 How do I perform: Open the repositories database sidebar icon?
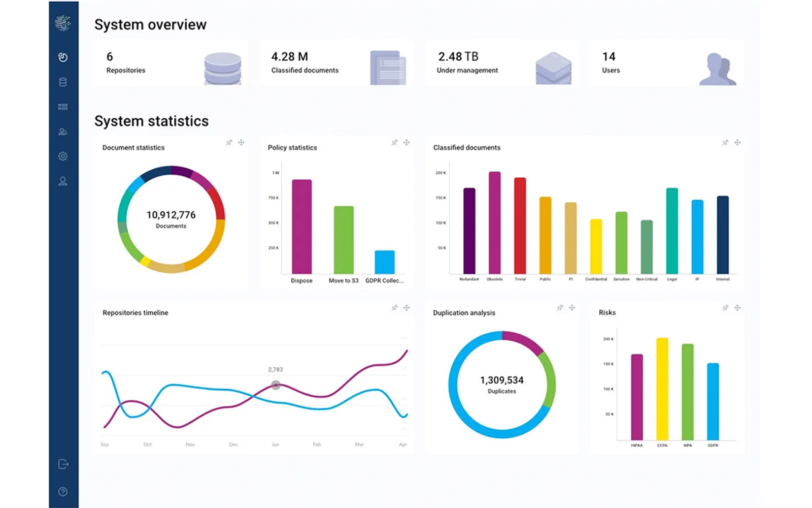coord(63,82)
